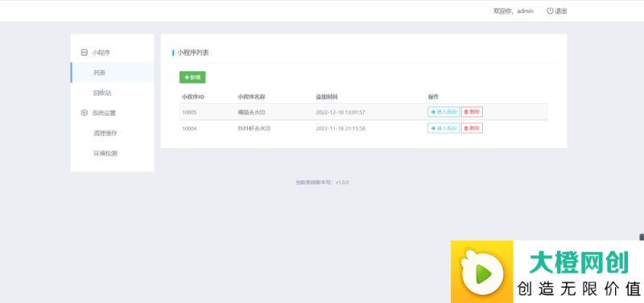Click the 小程序ID column header
644x303 pixels.
click(193, 97)
